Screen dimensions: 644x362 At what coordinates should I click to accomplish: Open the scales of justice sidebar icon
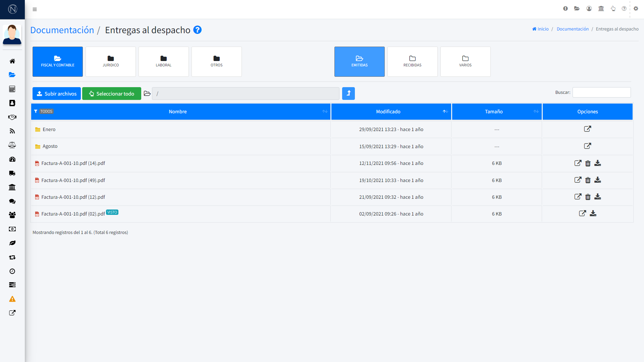12,145
